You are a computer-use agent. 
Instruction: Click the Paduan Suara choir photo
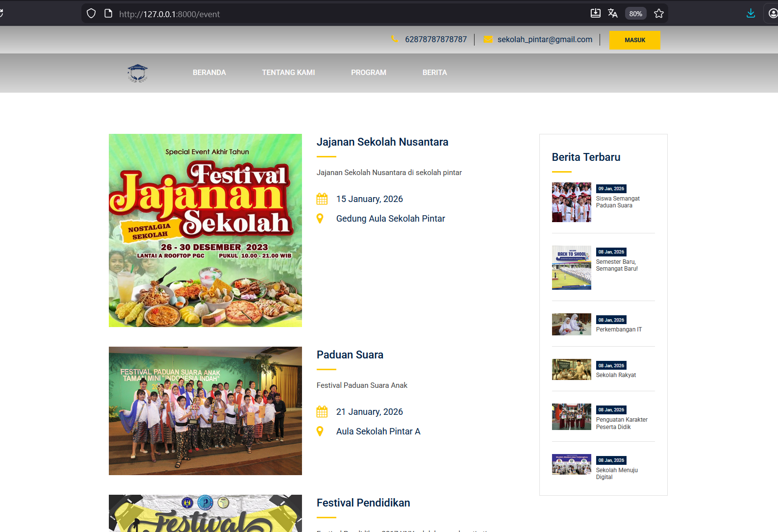click(205, 411)
